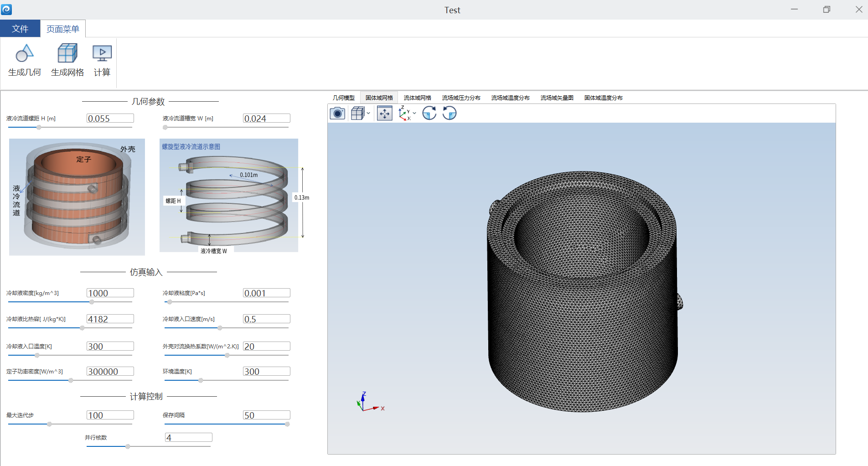Open the axis orientation dropdown arrow
The width and height of the screenshot is (868, 466).
(x=414, y=113)
